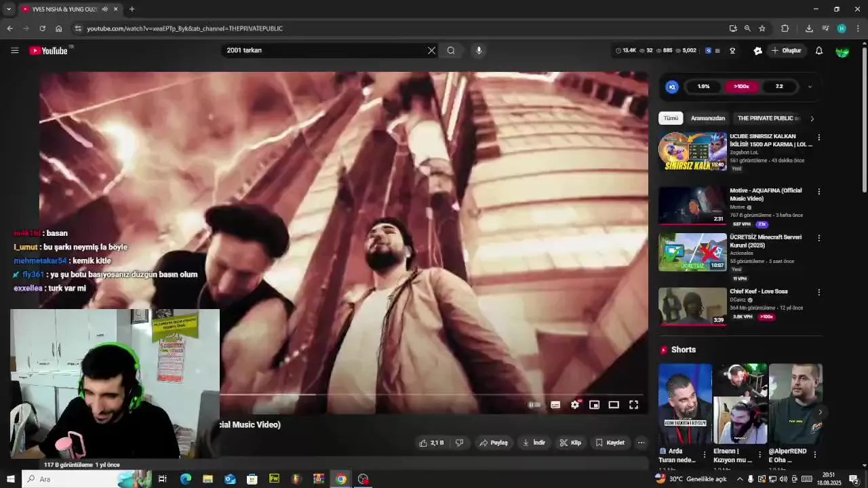Open the Oluştur create button

(x=787, y=50)
